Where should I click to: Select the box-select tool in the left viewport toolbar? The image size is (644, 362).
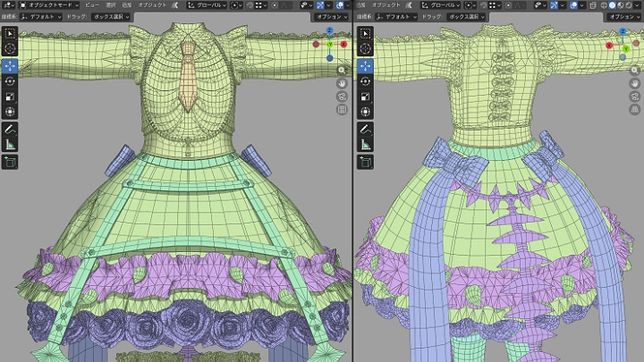coord(10,33)
